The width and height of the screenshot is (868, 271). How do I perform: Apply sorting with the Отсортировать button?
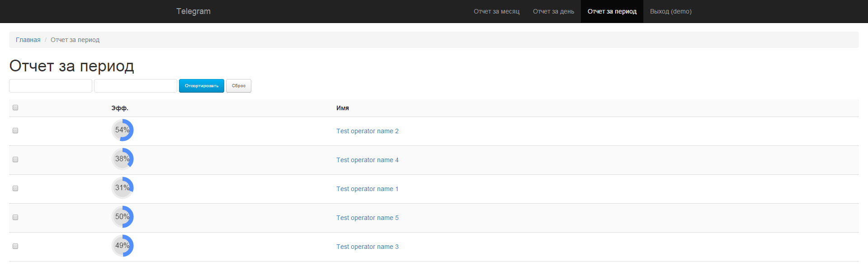202,86
